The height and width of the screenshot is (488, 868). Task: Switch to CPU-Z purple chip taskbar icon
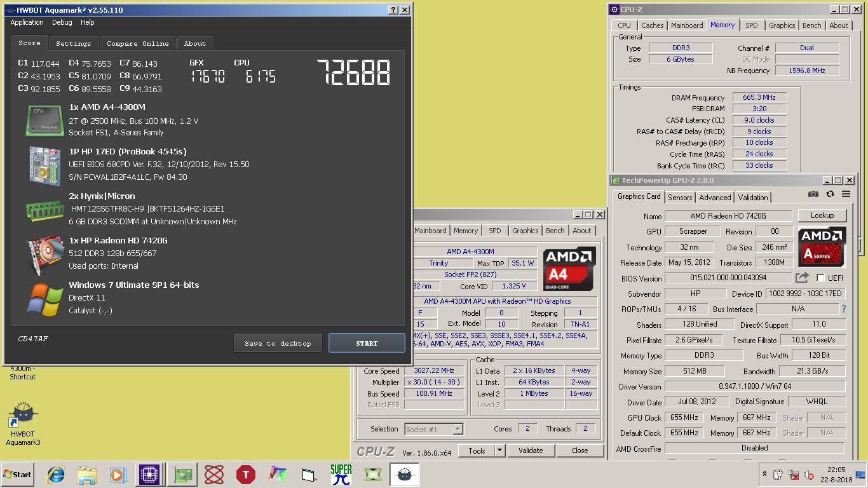150,474
